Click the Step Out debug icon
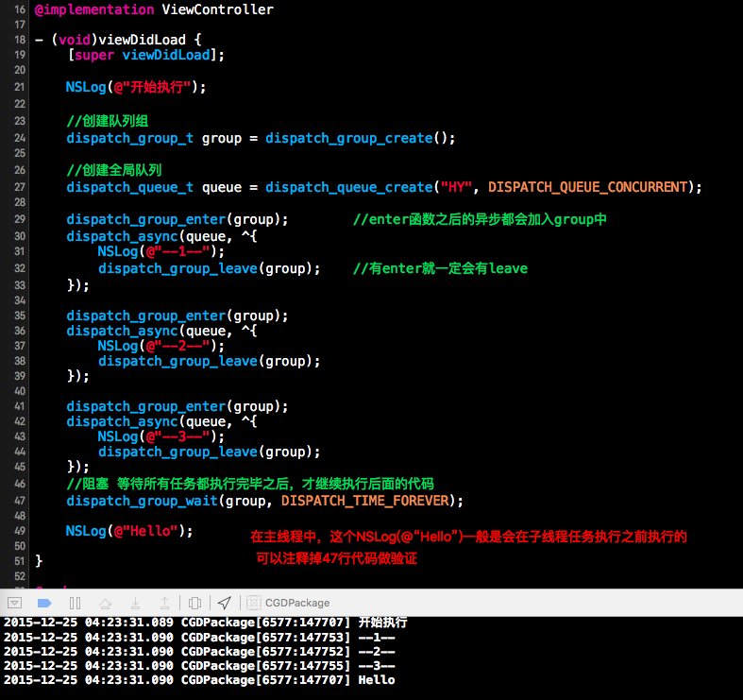The width and height of the screenshot is (743, 700). pyautogui.click(x=164, y=603)
